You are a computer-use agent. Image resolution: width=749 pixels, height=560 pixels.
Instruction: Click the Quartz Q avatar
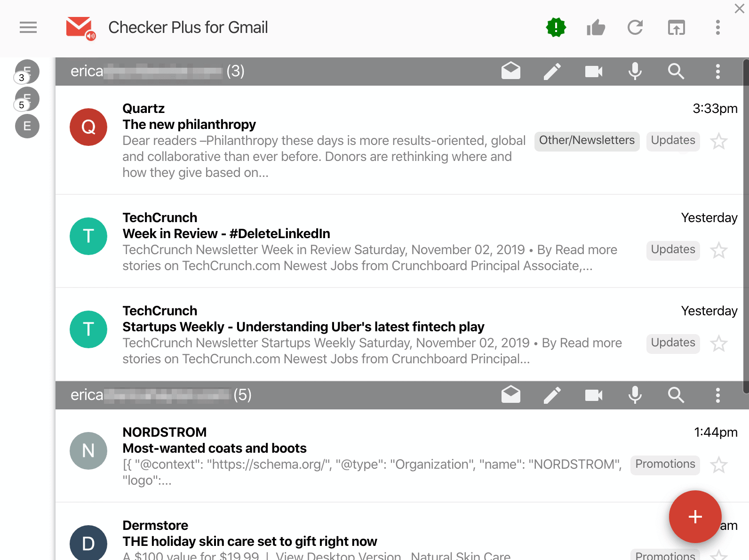[88, 127]
